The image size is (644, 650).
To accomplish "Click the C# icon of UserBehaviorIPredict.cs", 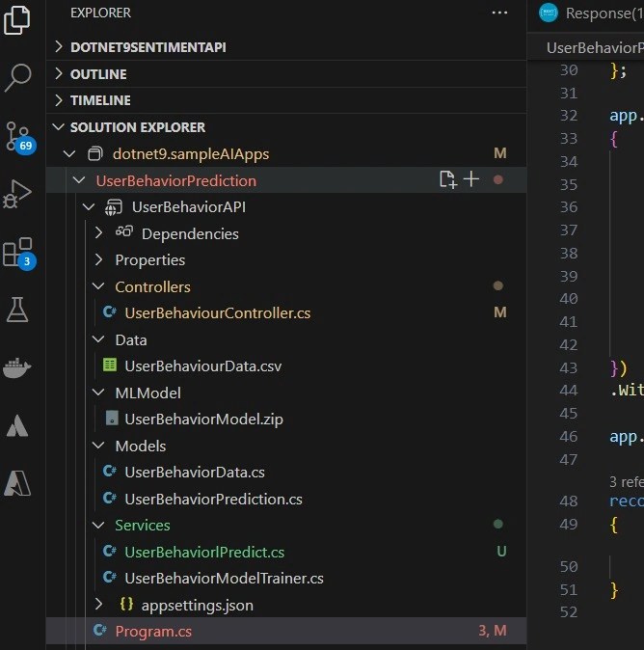I will click(x=110, y=551).
